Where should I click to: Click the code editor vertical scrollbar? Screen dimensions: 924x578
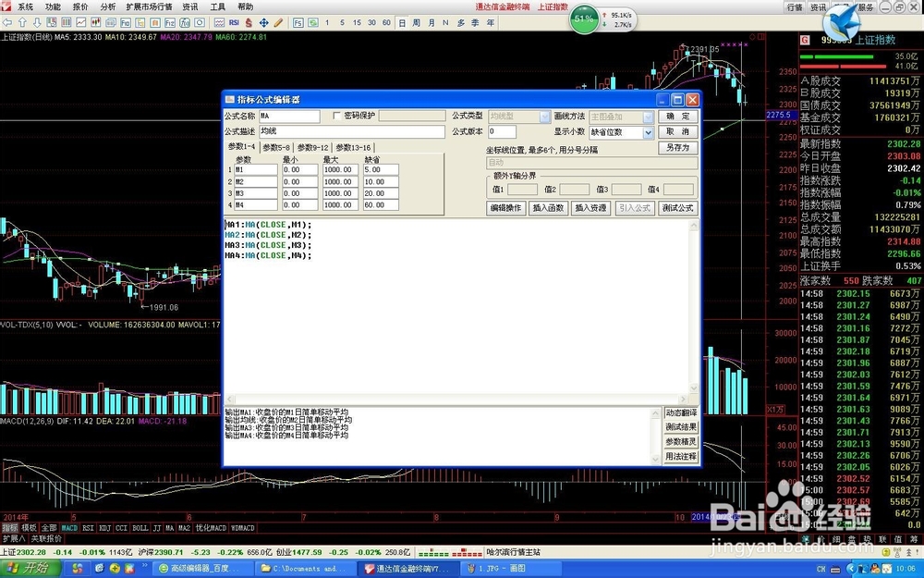click(694, 307)
